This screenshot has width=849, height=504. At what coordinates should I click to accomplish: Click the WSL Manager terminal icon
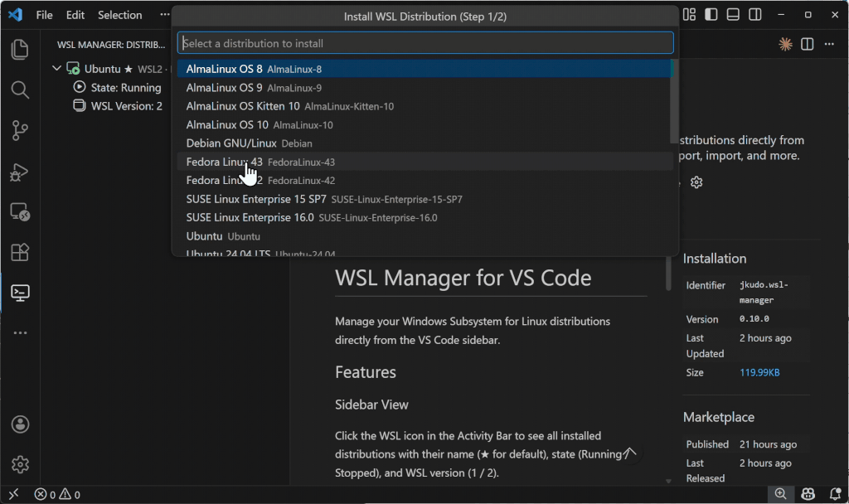[20, 293]
